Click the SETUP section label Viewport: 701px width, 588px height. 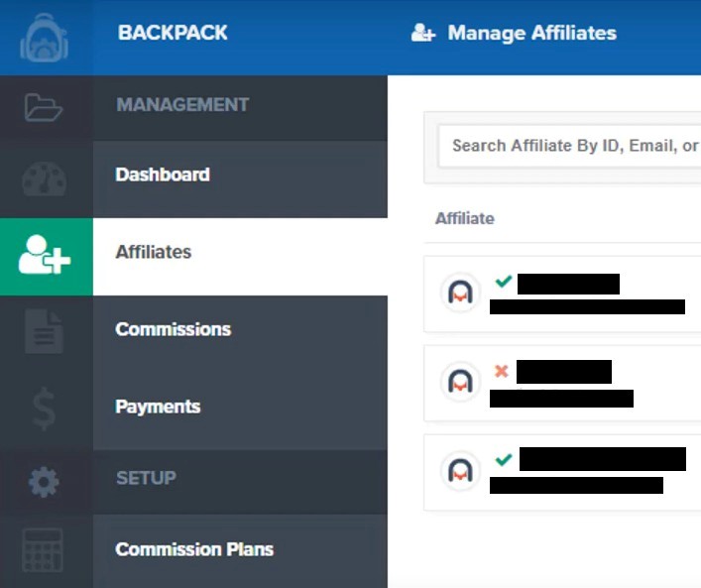(146, 478)
